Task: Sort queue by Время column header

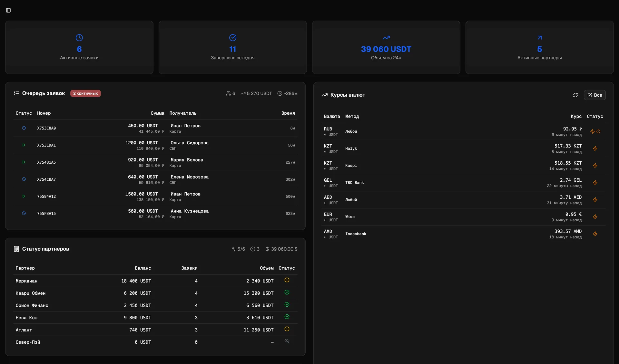Action: (x=288, y=113)
